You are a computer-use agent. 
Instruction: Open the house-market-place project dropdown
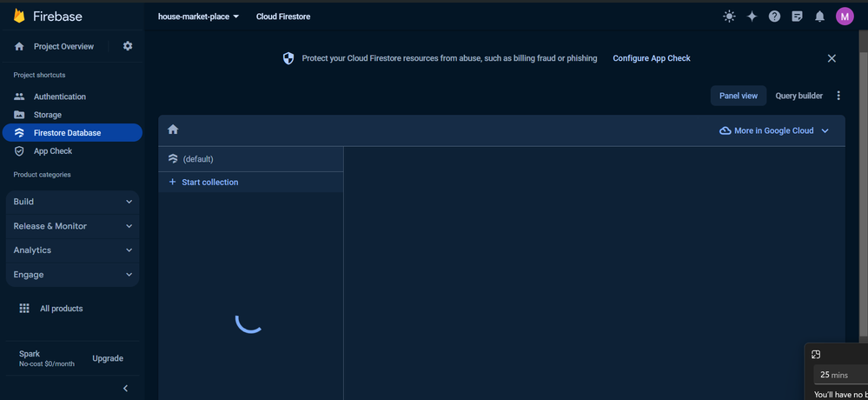pos(198,17)
